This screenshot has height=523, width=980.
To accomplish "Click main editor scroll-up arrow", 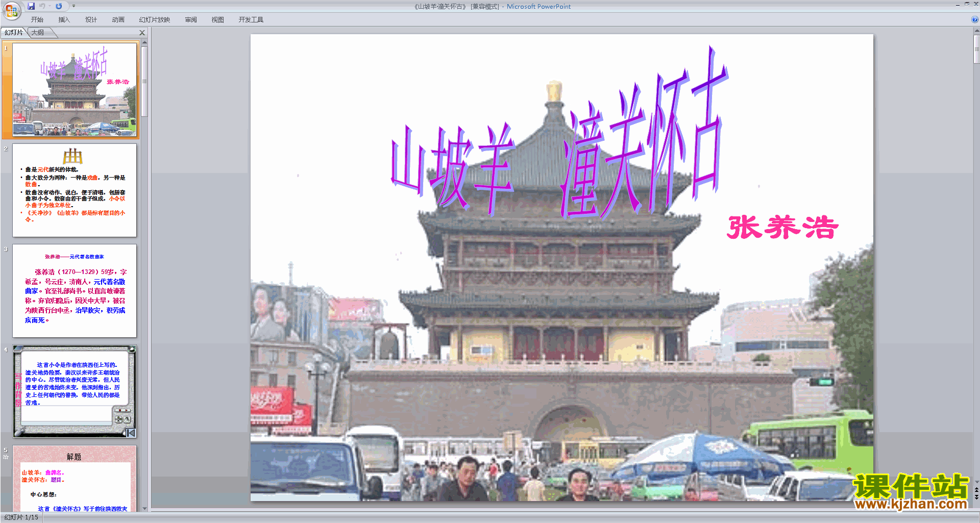I will tap(976, 31).
